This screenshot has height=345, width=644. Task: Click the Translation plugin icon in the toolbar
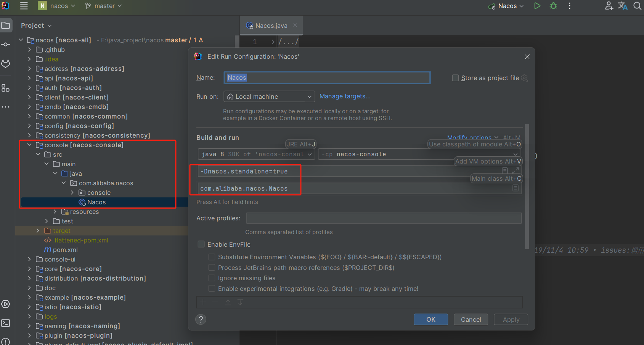[x=623, y=6]
